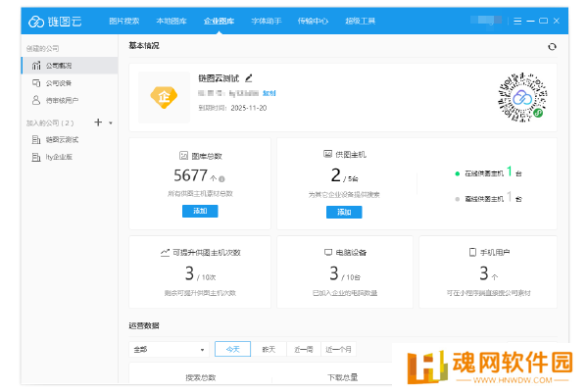This screenshot has height=392, width=588.
Task: Switch to 图片搜索 tab
Action: pos(124,21)
